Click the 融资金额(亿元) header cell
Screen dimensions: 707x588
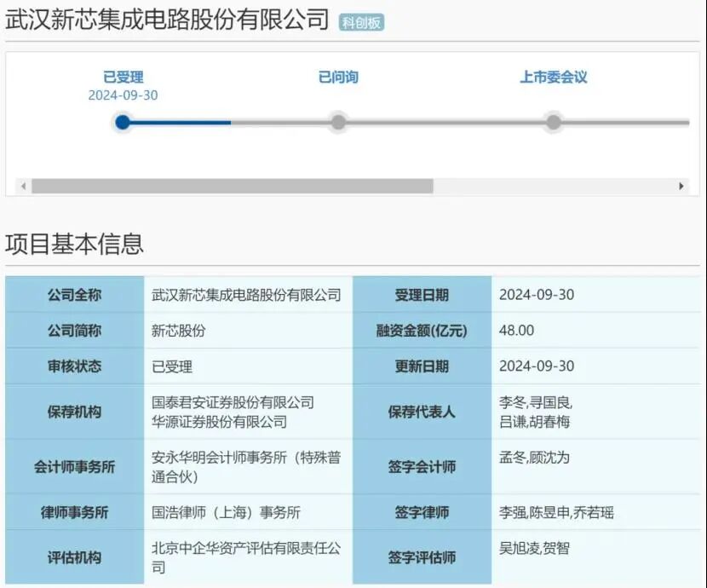tap(422, 331)
